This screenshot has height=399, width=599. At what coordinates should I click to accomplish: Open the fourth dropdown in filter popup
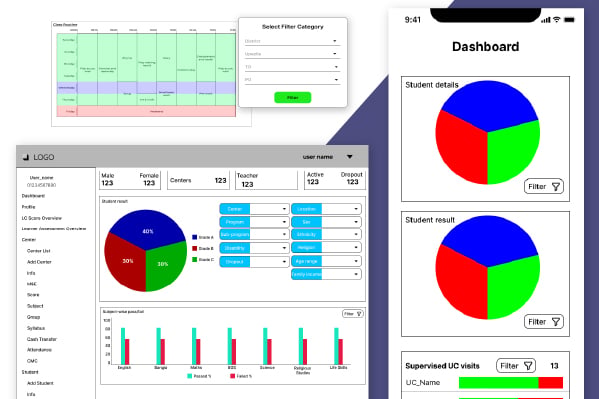292,80
